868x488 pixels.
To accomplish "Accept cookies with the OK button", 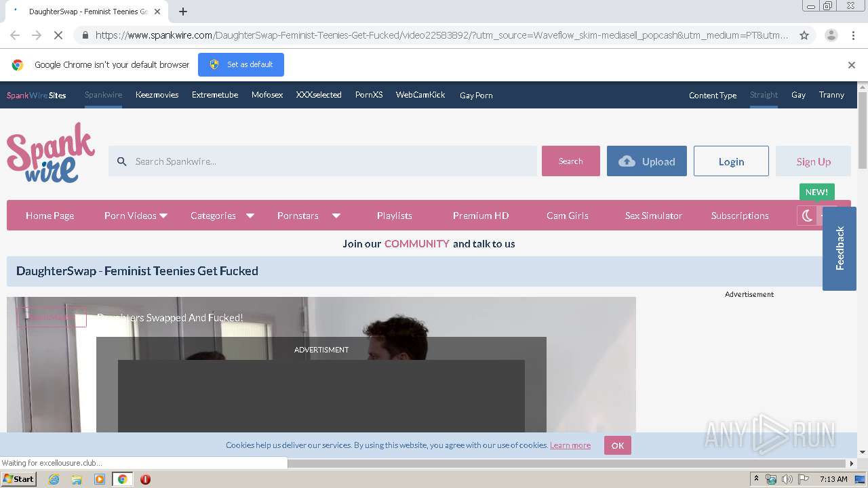I will click(618, 445).
